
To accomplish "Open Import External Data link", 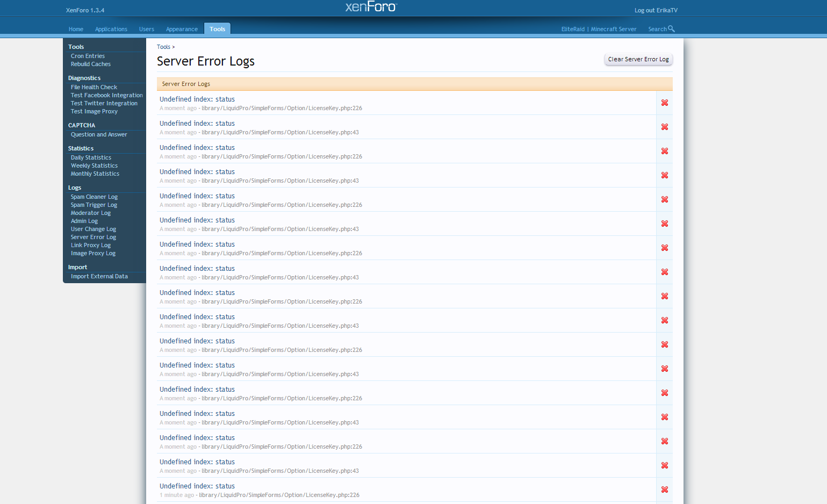I will click(99, 276).
